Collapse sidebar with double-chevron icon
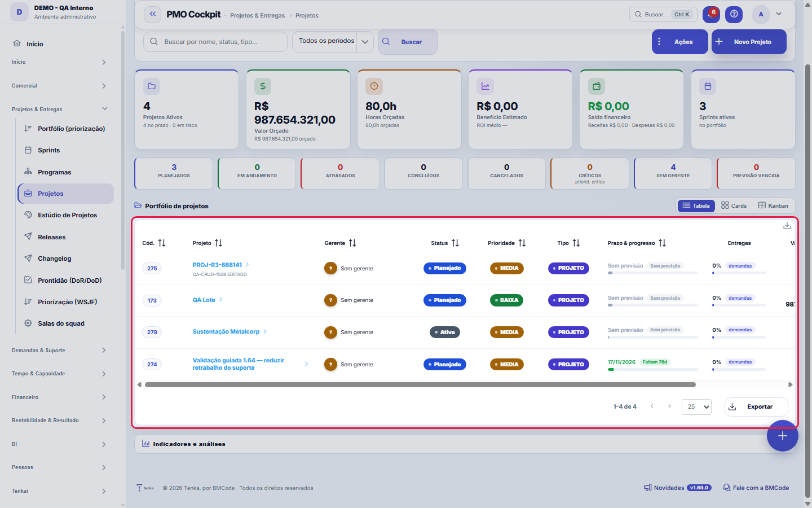This screenshot has height=508, width=812. 152,14
